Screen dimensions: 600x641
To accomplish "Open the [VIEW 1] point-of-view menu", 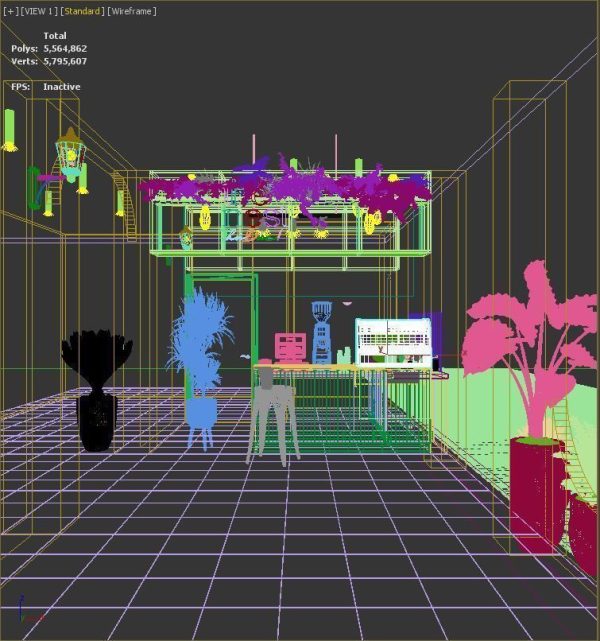I will [39, 11].
